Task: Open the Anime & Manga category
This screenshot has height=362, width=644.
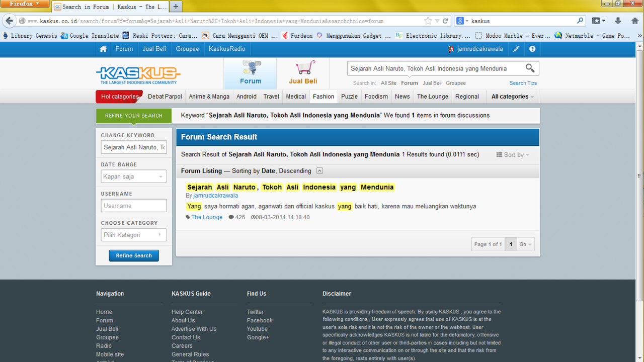Action: point(209,97)
